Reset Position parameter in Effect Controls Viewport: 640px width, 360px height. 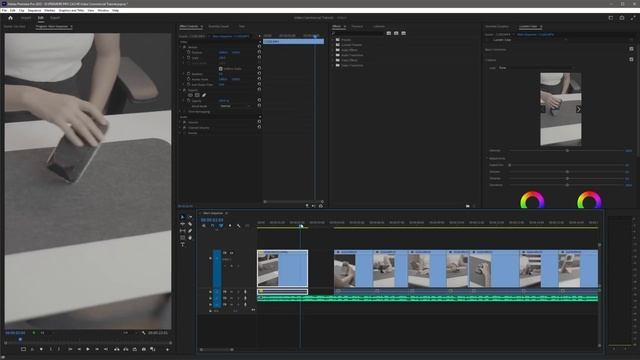coord(259,52)
